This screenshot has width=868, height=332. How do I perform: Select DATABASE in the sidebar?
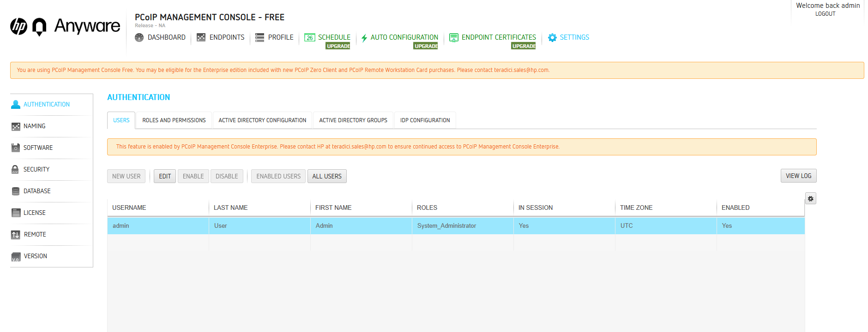coord(37,191)
